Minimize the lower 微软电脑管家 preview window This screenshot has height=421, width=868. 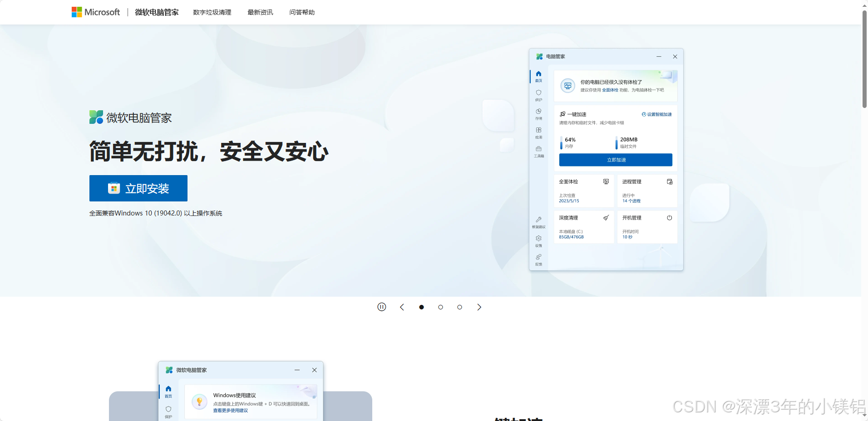point(297,370)
